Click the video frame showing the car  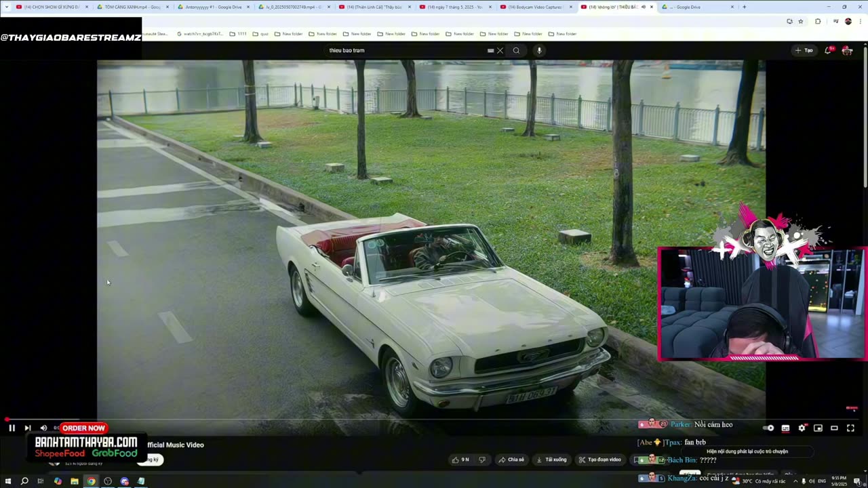point(431,239)
